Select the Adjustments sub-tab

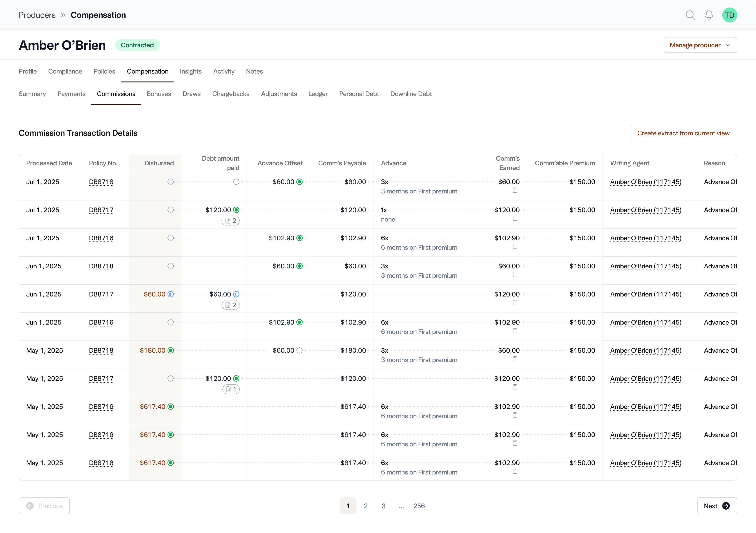279,94
